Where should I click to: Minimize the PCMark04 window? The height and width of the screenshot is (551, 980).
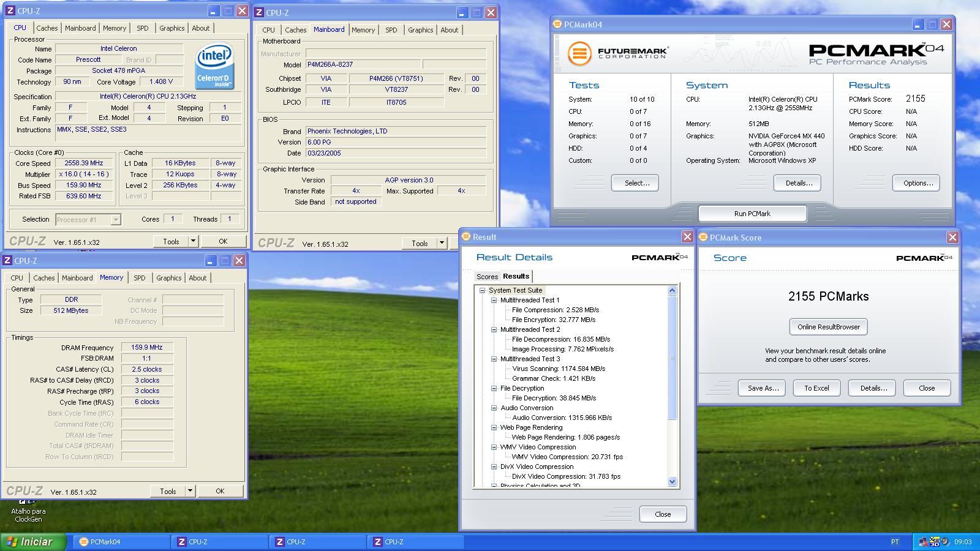918,24
